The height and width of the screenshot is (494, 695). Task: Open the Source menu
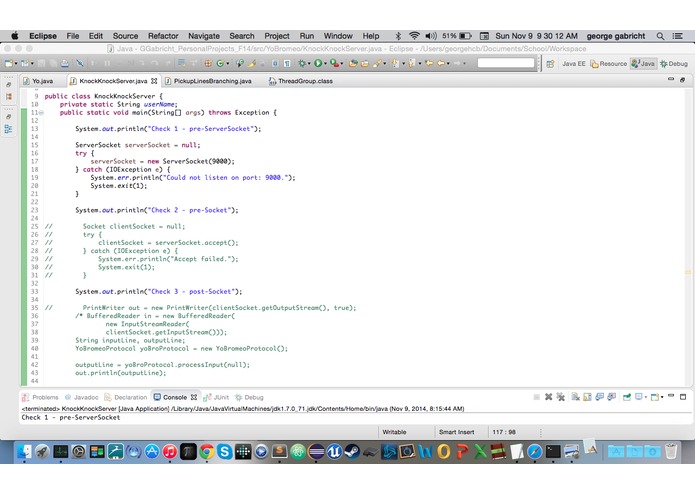tap(125, 36)
